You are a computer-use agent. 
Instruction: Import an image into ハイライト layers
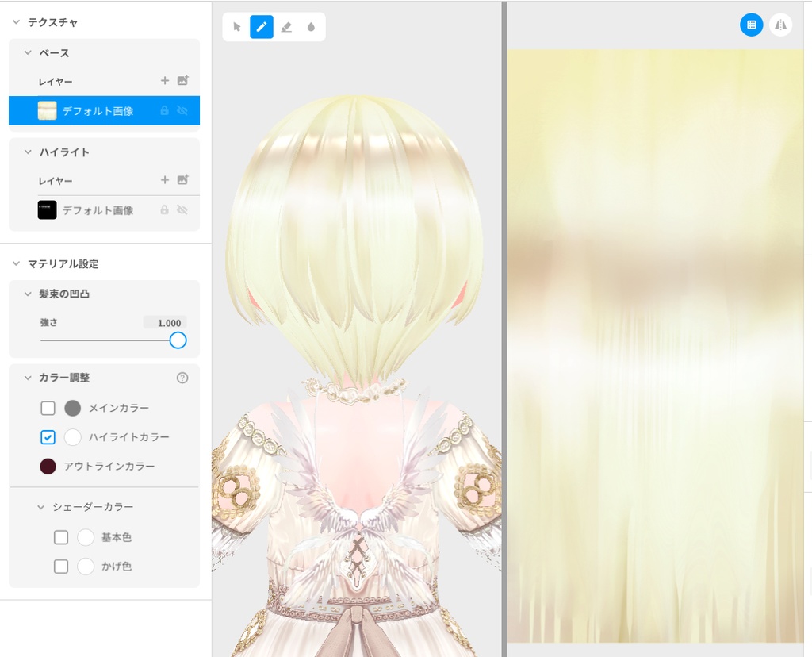click(x=182, y=180)
